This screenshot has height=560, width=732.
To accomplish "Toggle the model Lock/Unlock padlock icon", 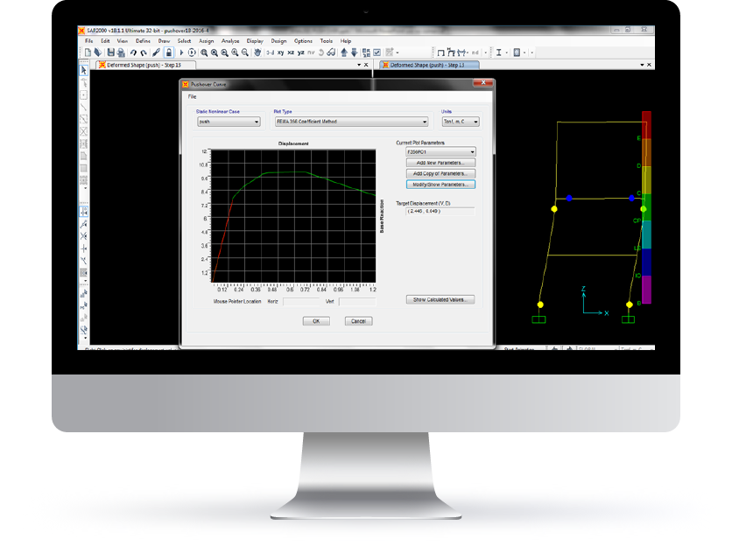I will pos(169,52).
